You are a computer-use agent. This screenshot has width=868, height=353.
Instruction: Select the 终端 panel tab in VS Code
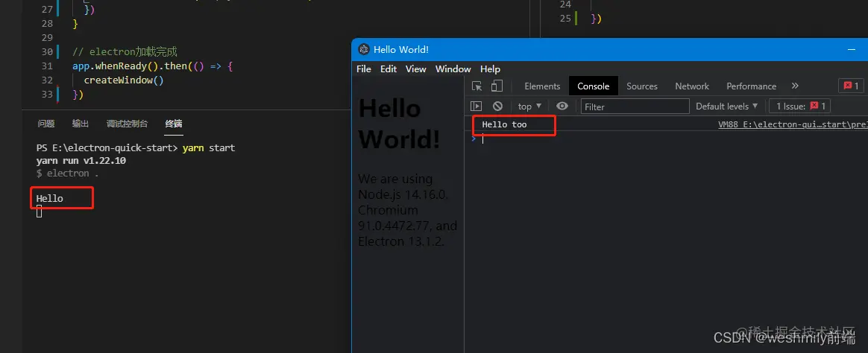173,124
